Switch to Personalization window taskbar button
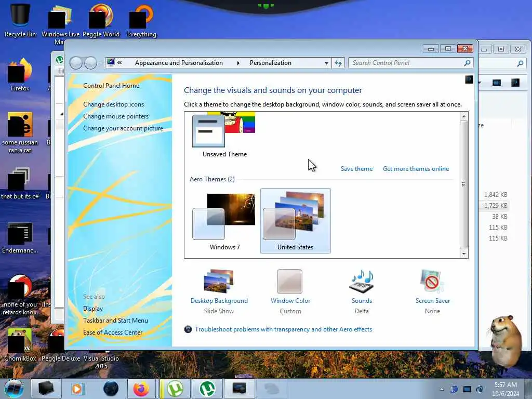The width and height of the screenshot is (532, 399). pos(240,389)
